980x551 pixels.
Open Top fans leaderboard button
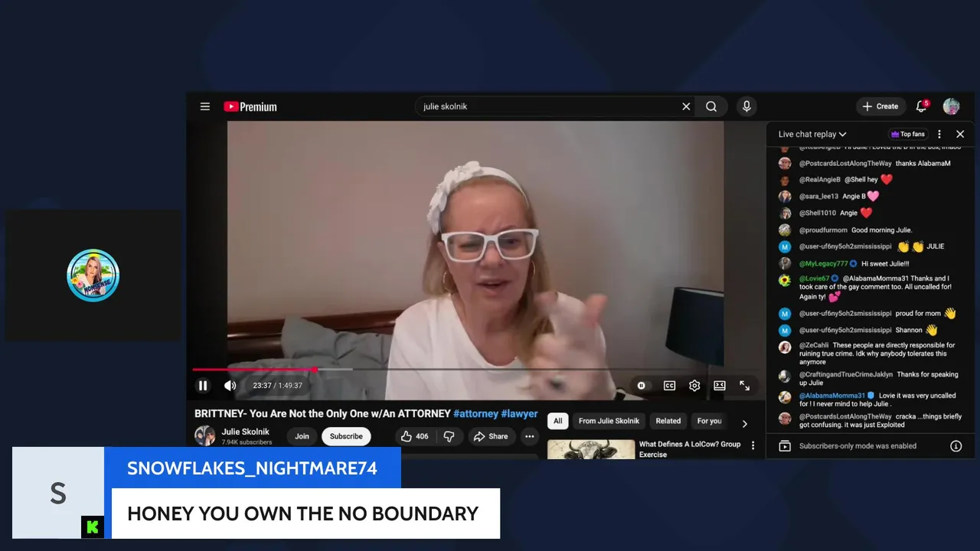coord(908,134)
